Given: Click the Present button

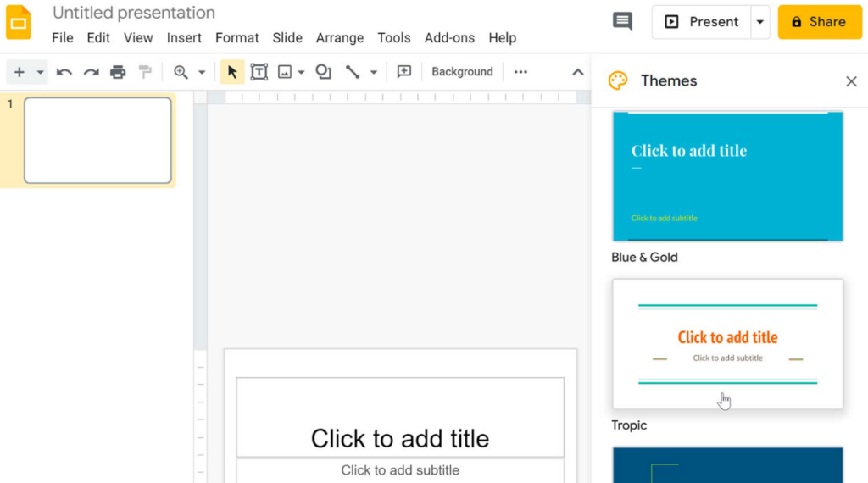Looking at the screenshot, I should point(701,22).
